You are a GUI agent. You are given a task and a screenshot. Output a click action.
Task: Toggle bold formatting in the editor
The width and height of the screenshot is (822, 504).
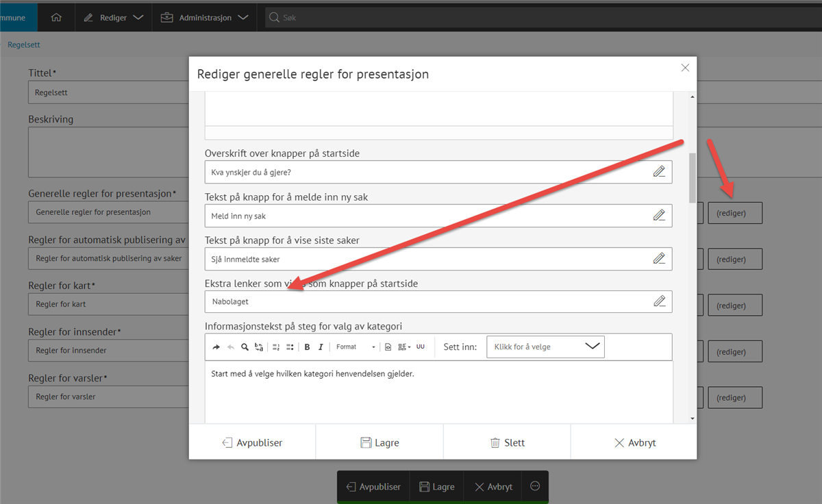(x=307, y=347)
